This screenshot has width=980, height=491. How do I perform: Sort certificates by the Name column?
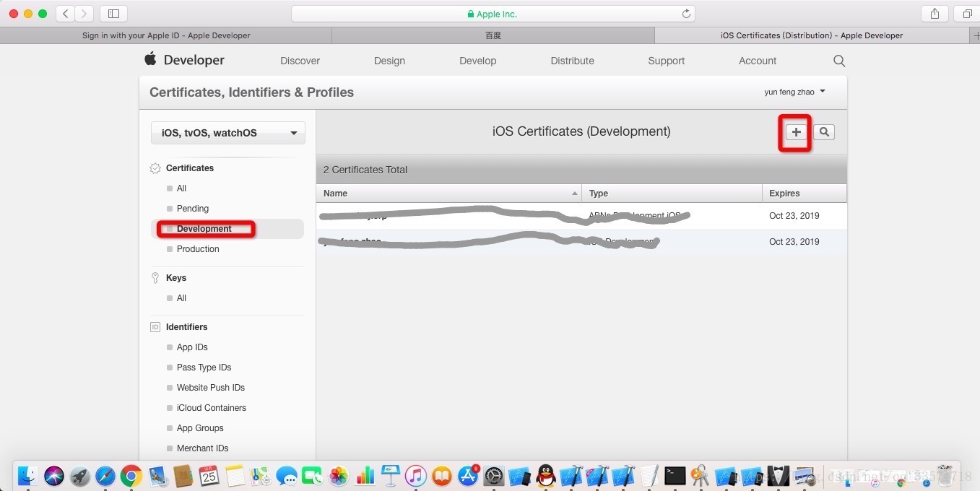coord(448,194)
